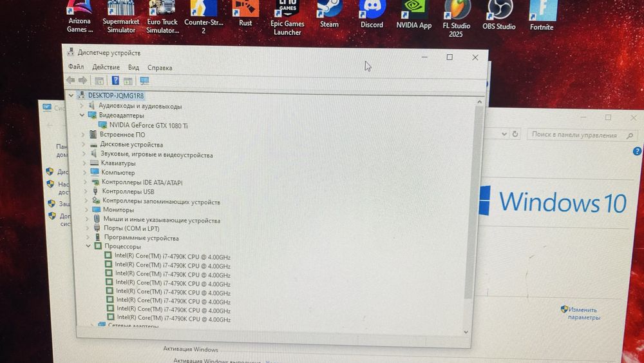Select Программные устройства row
The image size is (644, 363).
pyautogui.click(x=141, y=238)
